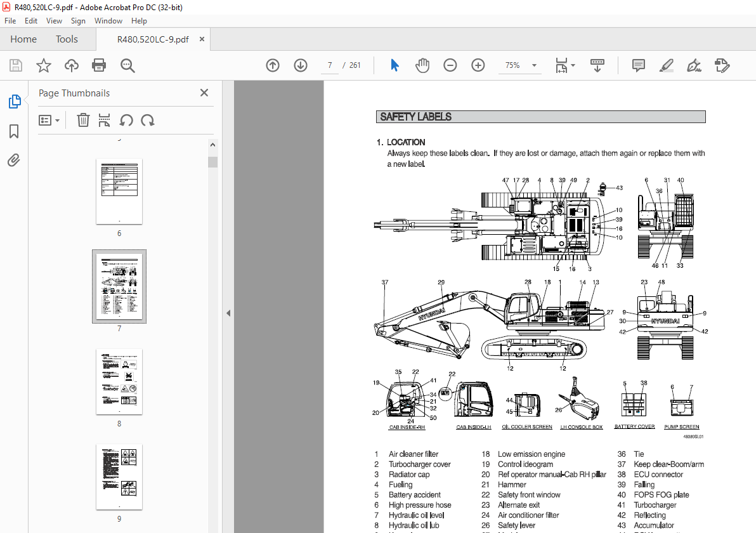Print the document using printer icon
Viewport: 756px width, 533px height.
pos(99,65)
